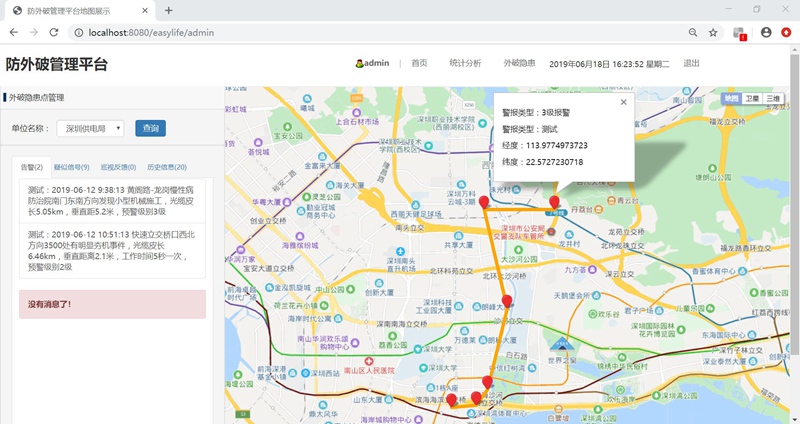Viewport: 800px width, 424px height.
Task: Click the red marker at 朗峰大厦
Action: tap(506, 301)
